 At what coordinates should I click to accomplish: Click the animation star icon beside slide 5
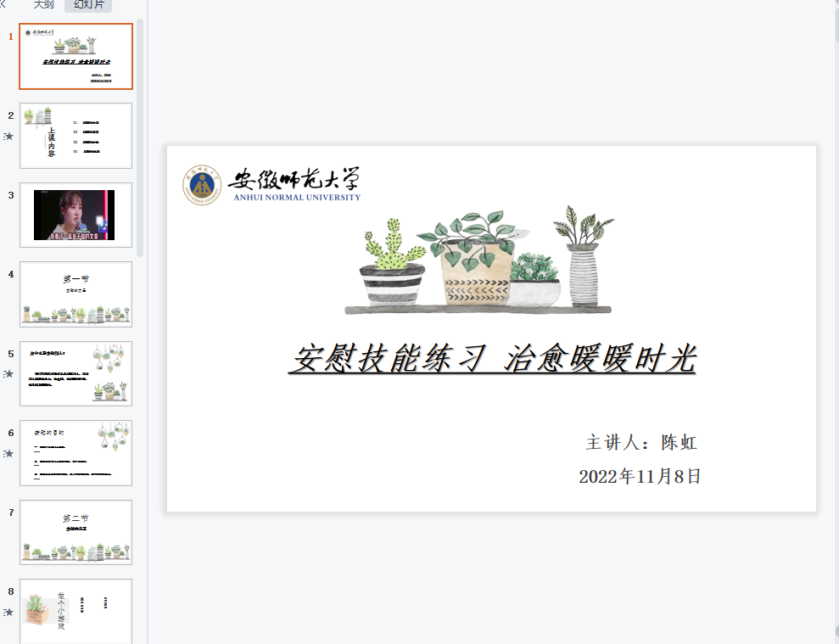click(8, 373)
